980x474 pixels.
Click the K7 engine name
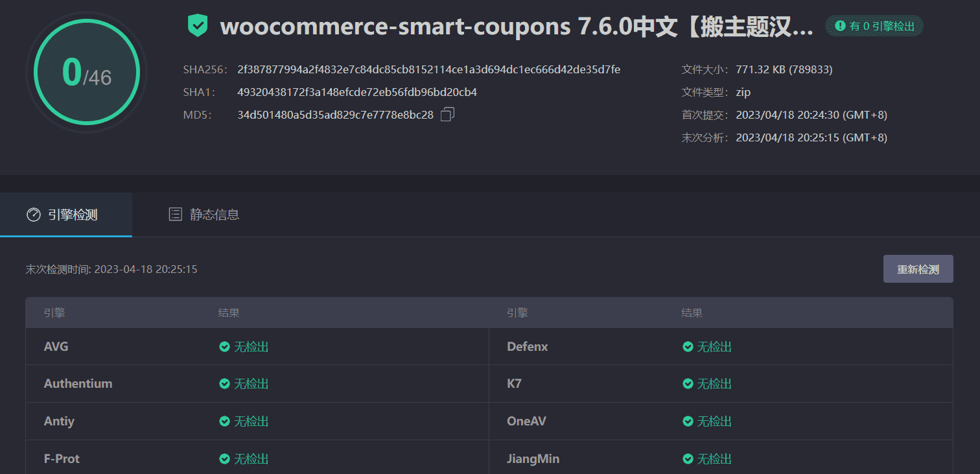514,384
